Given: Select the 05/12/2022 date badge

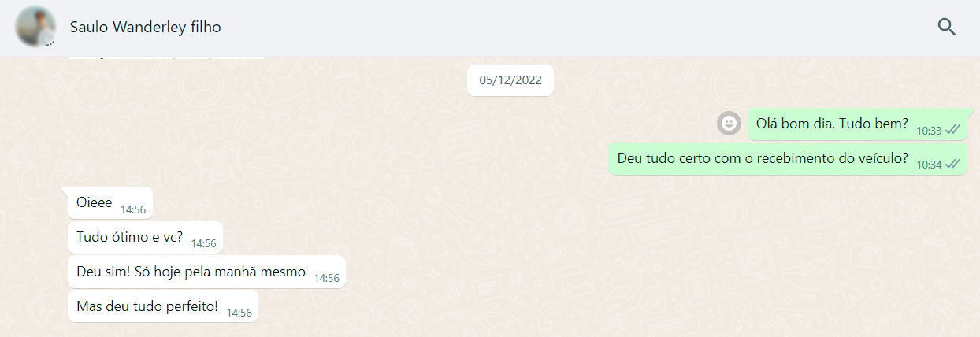Looking at the screenshot, I should coord(510,80).
